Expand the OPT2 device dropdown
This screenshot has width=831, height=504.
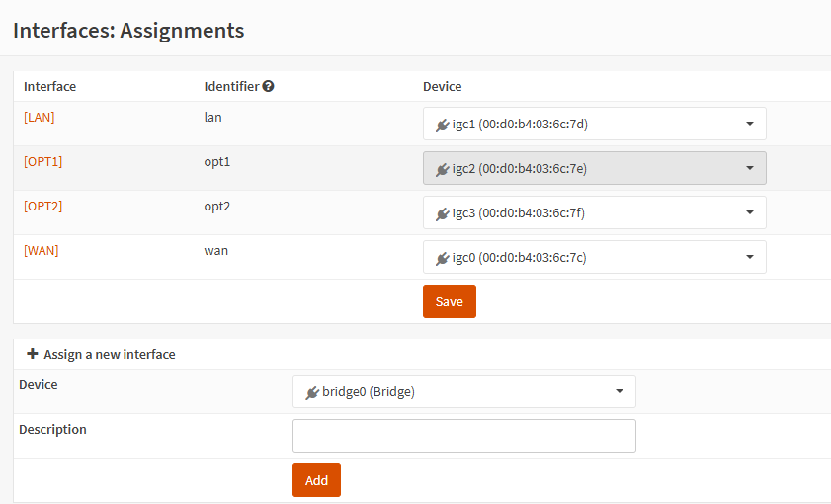click(594, 213)
